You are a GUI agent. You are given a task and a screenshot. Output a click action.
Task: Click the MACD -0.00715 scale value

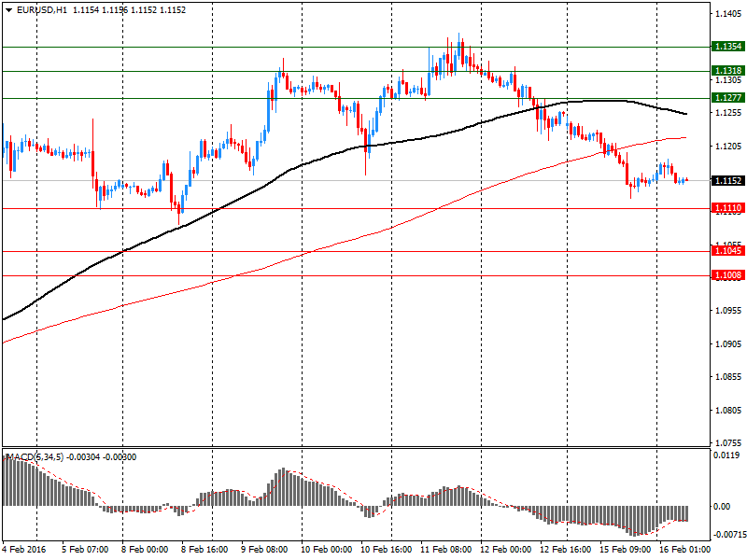729,535
